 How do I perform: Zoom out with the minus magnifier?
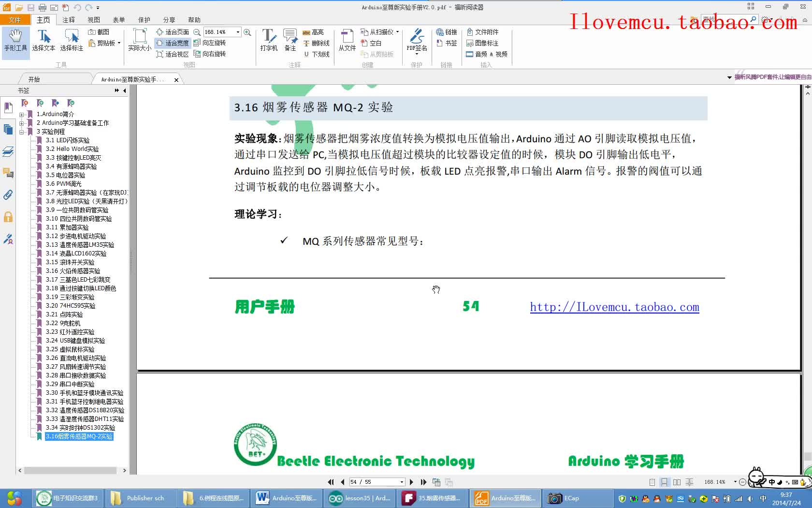pos(197,32)
